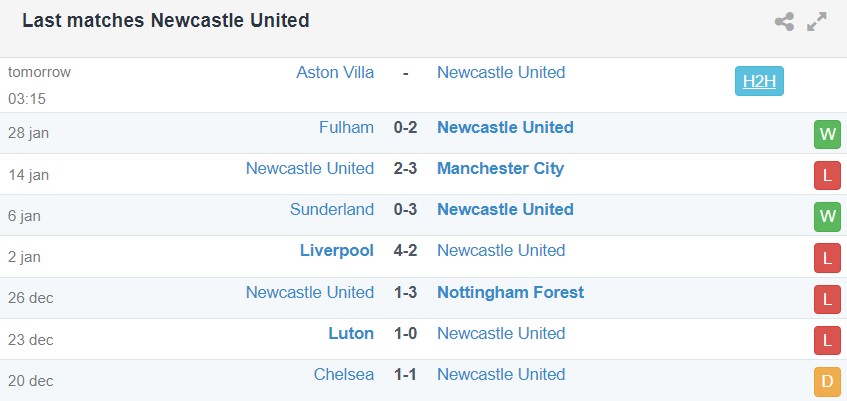Click the red L badge for Liverpool match
The height and width of the screenshot is (401, 847).
pos(827,257)
